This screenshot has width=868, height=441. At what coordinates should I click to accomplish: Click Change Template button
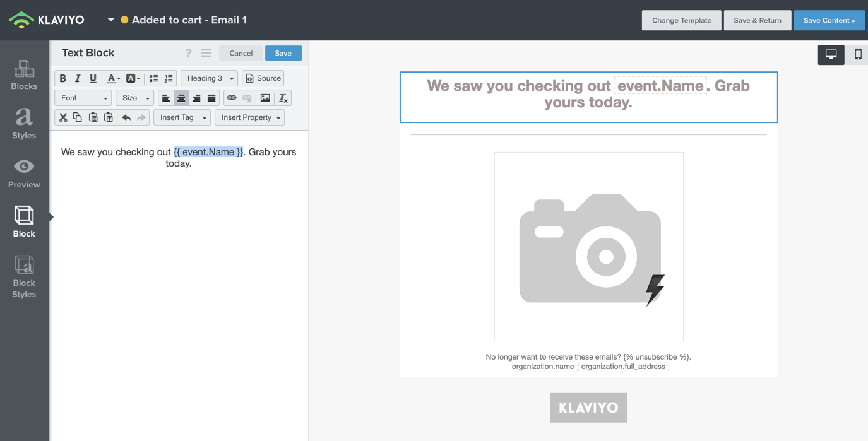pyautogui.click(x=682, y=20)
